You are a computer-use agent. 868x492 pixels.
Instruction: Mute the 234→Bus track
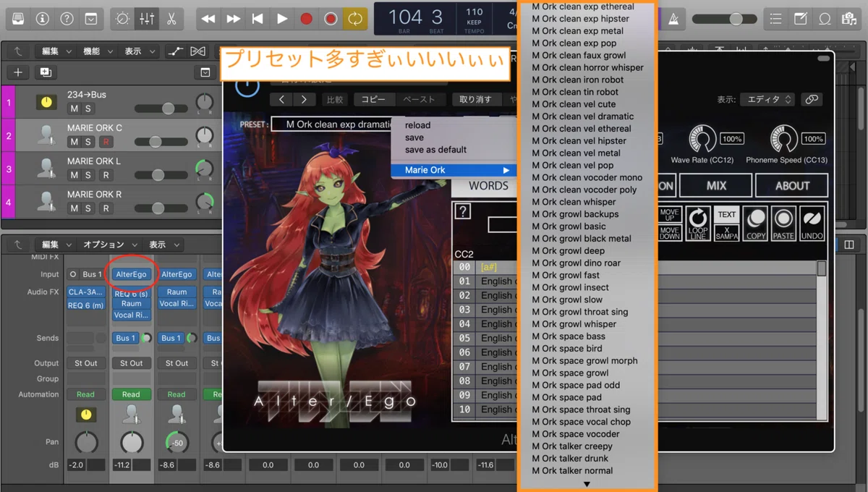pyautogui.click(x=74, y=109)
